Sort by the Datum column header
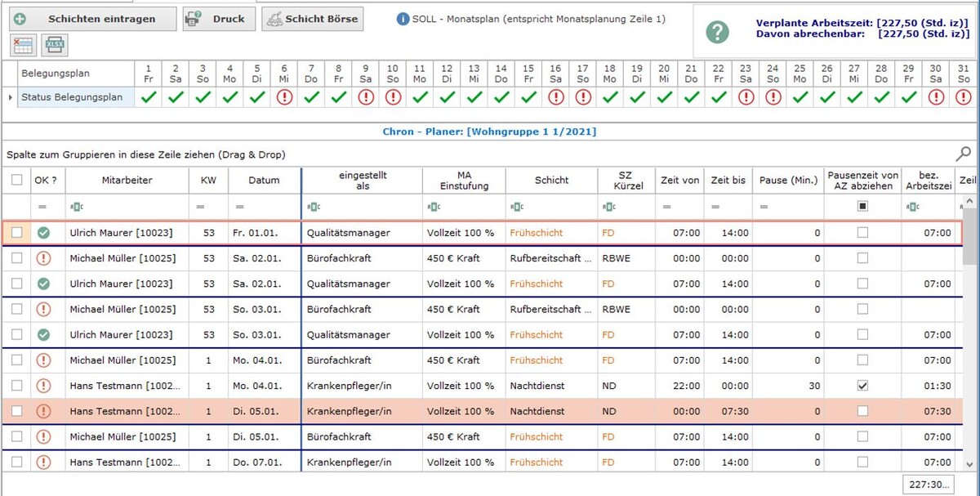 (264, 180)
